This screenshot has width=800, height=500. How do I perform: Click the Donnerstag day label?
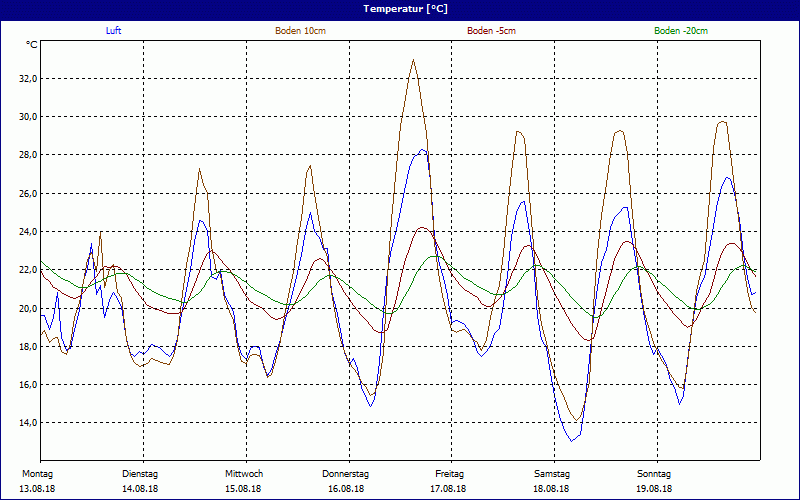point(346,473)
